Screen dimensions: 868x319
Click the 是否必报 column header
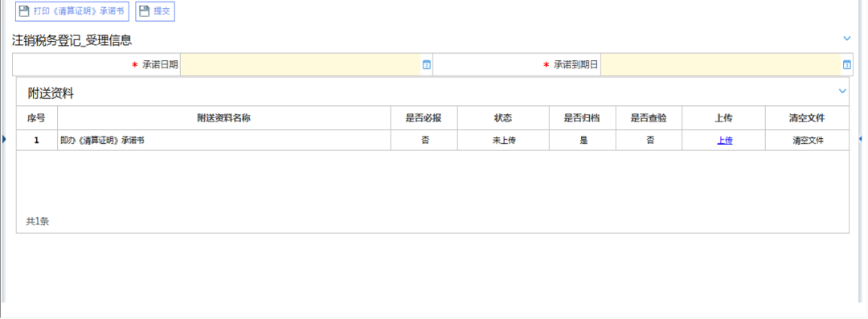point(424,118)
